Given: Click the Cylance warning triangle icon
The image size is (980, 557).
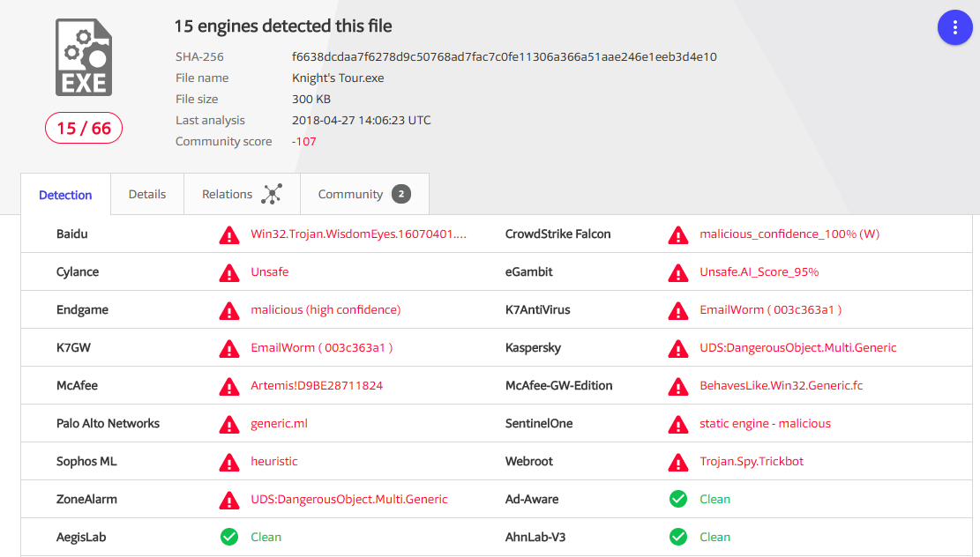Looking at the screenshot, I should coord(229,273).
